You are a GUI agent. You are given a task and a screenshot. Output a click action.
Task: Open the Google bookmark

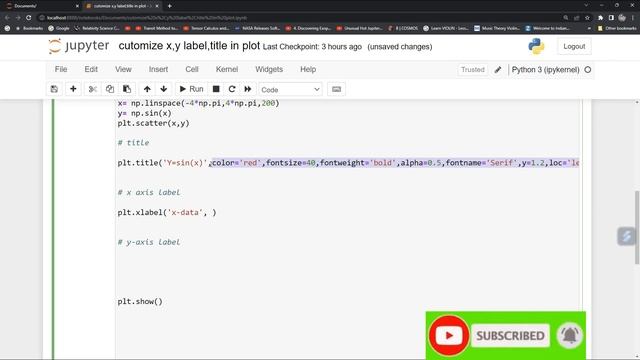tap(59, 28)
